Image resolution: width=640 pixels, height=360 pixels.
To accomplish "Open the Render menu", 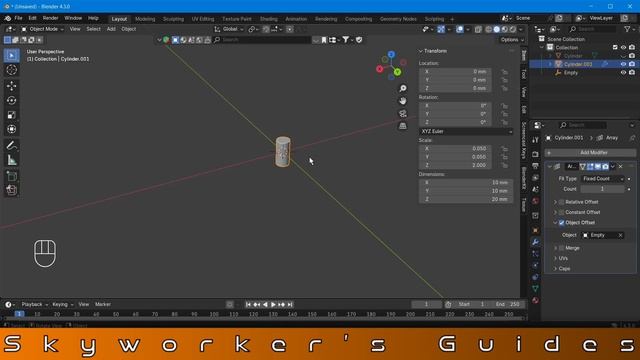I will point(50,18).
